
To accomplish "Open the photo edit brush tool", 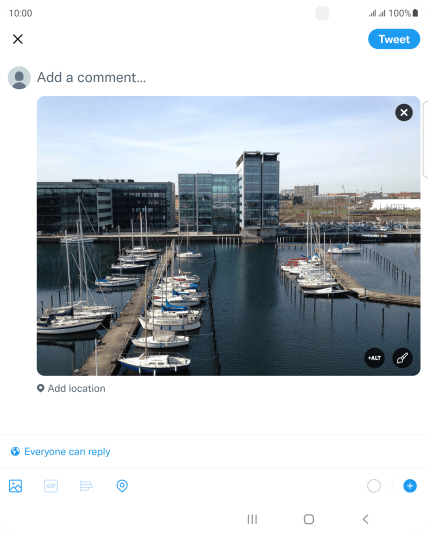I will tap(402, 358).
